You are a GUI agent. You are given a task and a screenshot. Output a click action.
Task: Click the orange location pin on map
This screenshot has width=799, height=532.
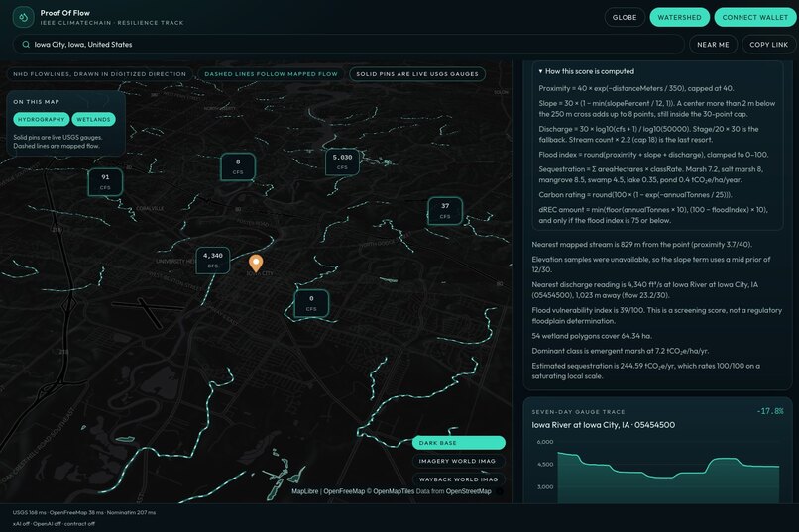(x=256, y=264)
